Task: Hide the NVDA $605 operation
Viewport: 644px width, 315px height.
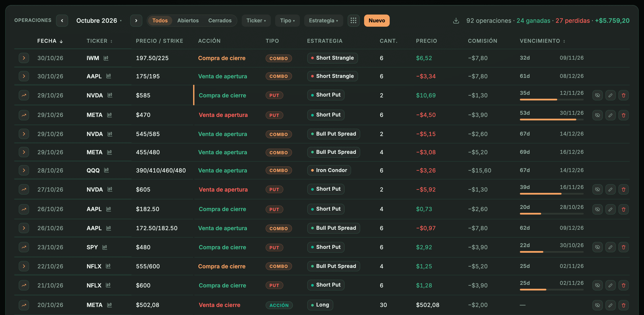Action: click(598, 190)
